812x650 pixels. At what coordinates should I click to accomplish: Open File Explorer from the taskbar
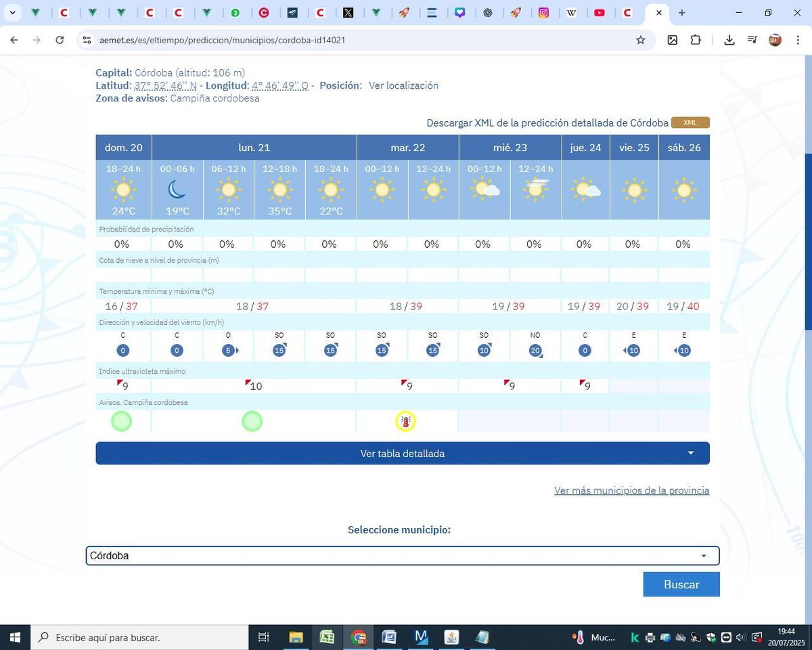(x=296, y=637)
